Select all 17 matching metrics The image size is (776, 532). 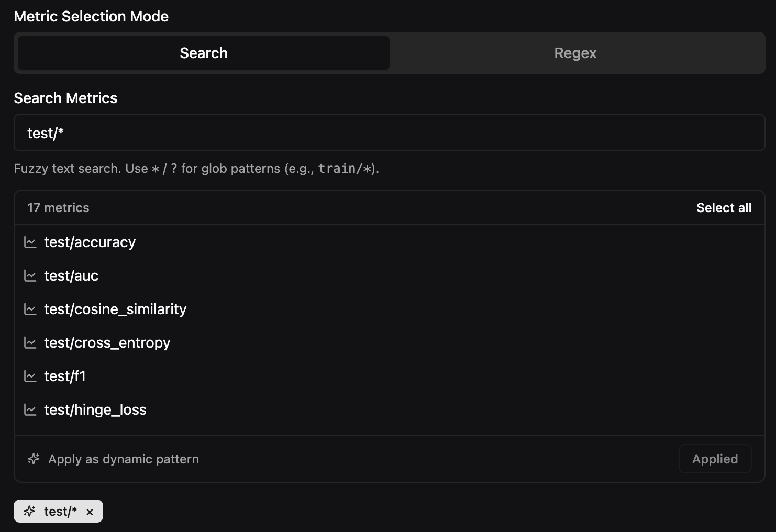click(724, 207)
